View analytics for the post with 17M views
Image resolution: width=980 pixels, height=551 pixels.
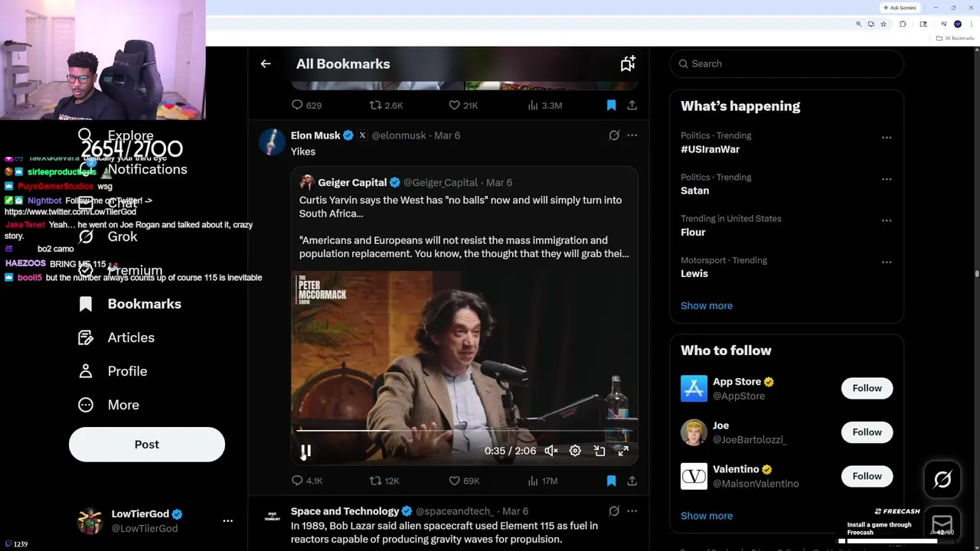[x=542, y=481]
